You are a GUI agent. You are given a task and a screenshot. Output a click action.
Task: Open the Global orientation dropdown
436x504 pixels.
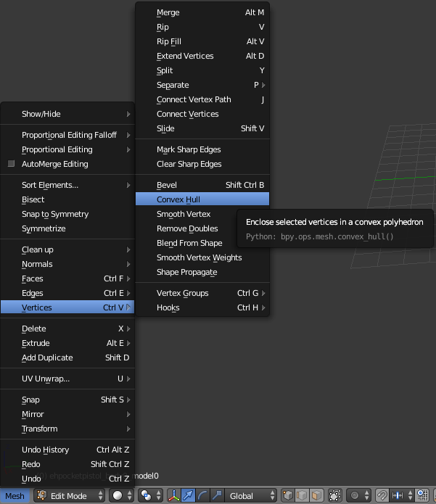[251, 496]
